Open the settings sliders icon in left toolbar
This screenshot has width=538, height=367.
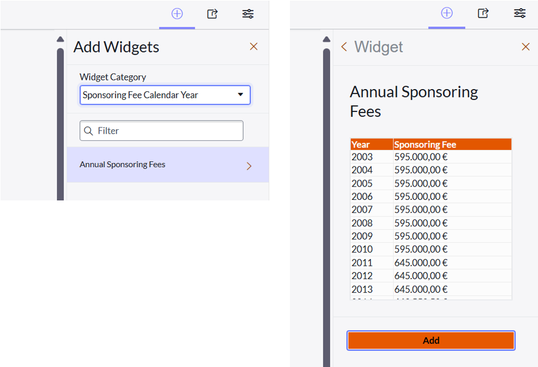coord(248,14)
